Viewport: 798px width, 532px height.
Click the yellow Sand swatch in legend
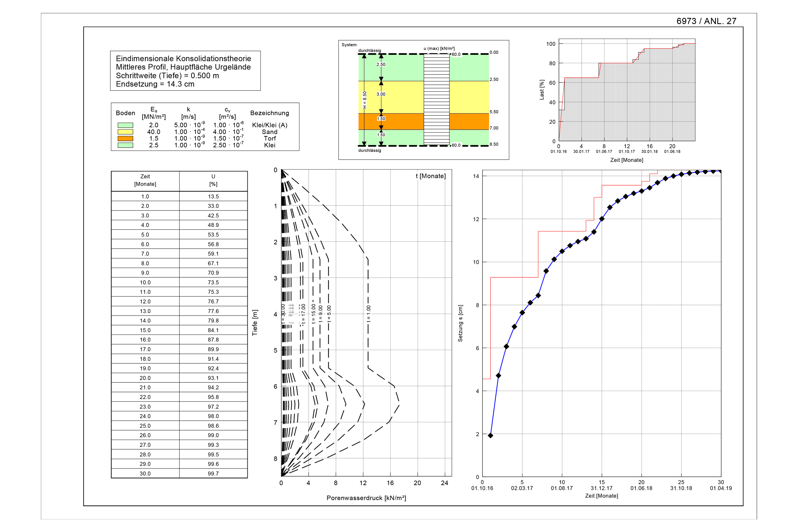(x=125, y=132)
